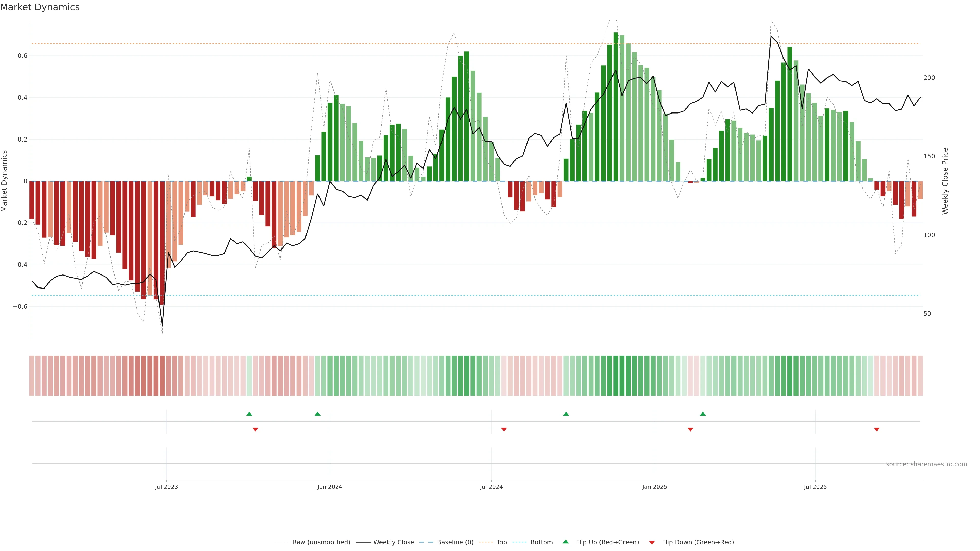Toggle the Weekly Close series in the legend

393,542
